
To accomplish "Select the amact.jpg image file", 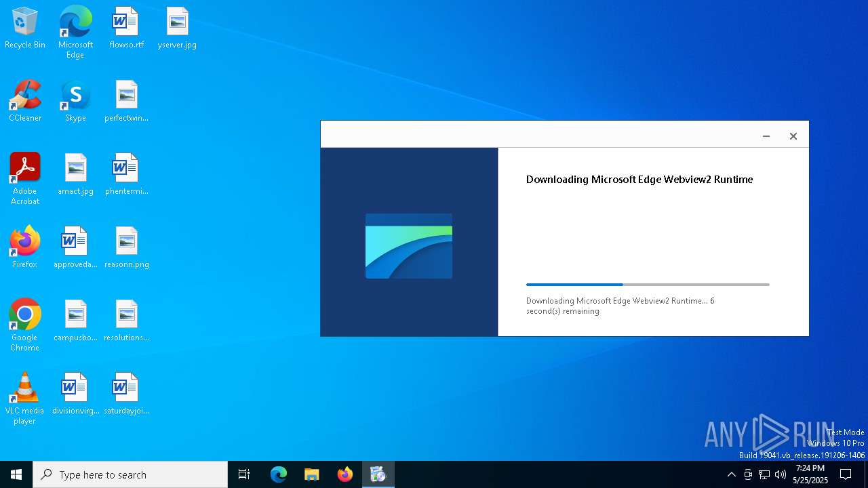I will pyautogui.click(x=75, y=175).
